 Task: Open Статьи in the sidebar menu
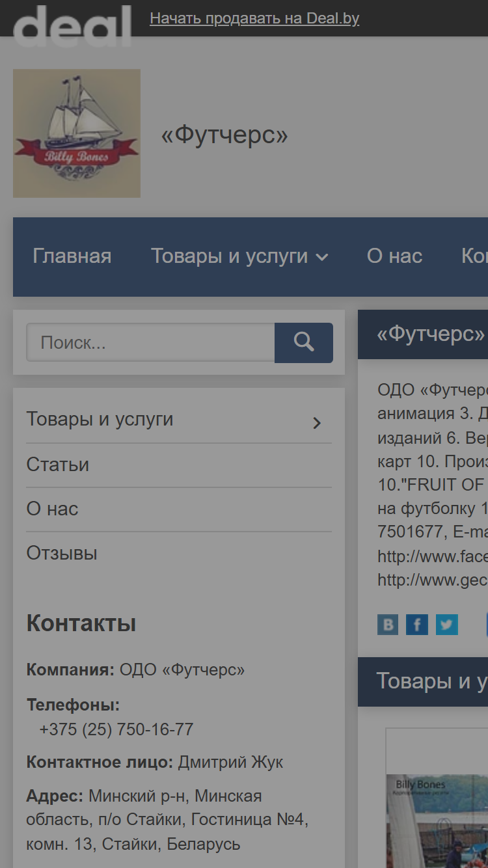(x=58, y=465)
